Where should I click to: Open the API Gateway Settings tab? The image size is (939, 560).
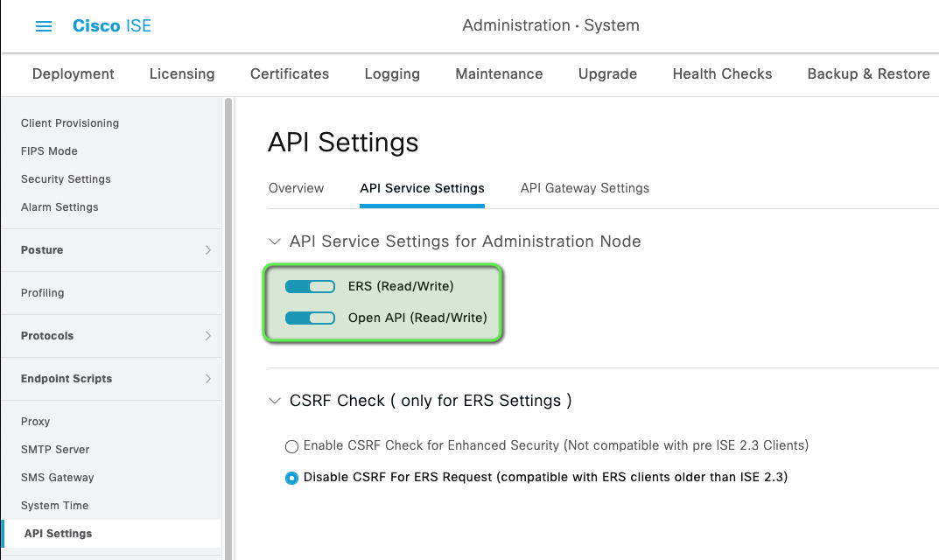tap(585, 188)
